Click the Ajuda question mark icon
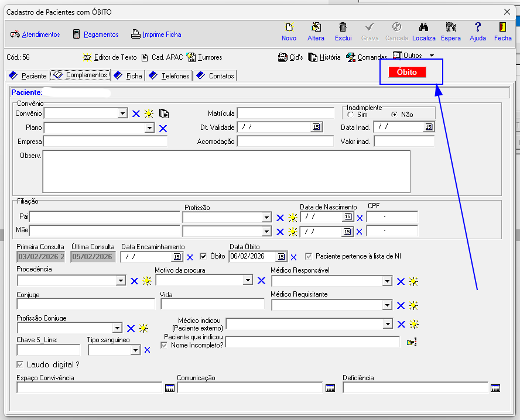Screen dimensions: 520x420 tap(477, 27)
